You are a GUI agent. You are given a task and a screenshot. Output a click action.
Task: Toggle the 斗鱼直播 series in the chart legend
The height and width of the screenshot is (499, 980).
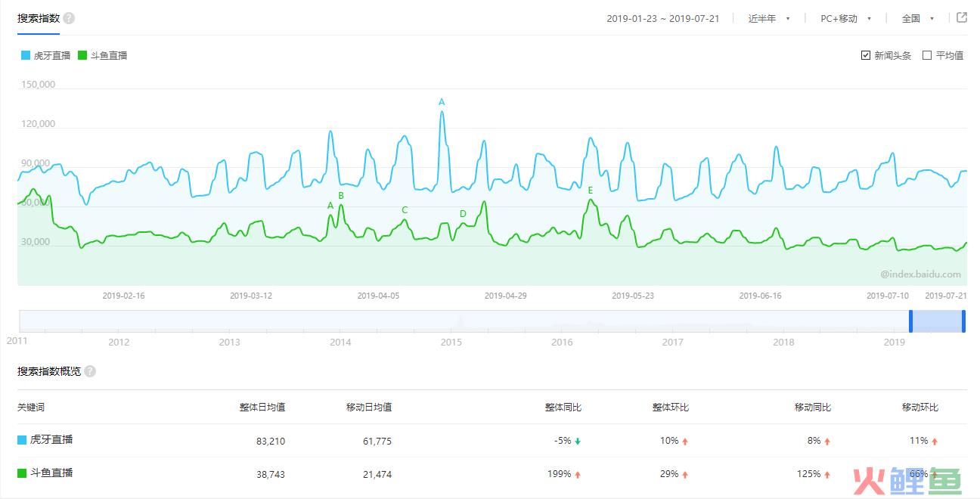click(x=103, y=55)
